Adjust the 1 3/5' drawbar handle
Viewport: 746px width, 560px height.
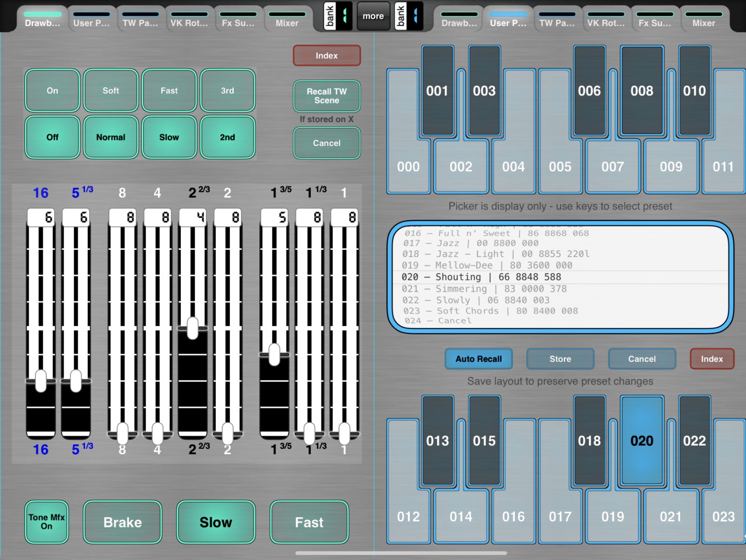(274, 354)
